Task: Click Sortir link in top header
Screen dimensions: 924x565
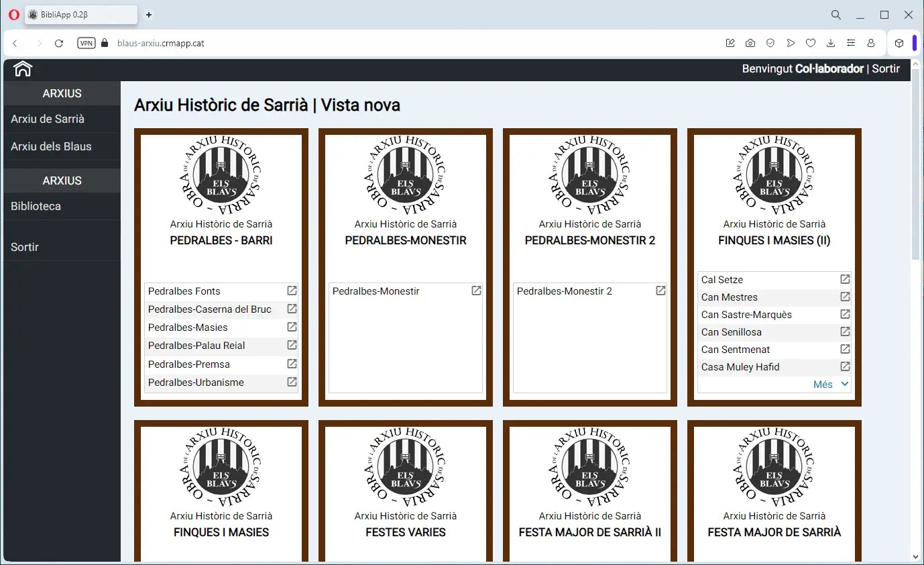Action: tap(886, 68)
